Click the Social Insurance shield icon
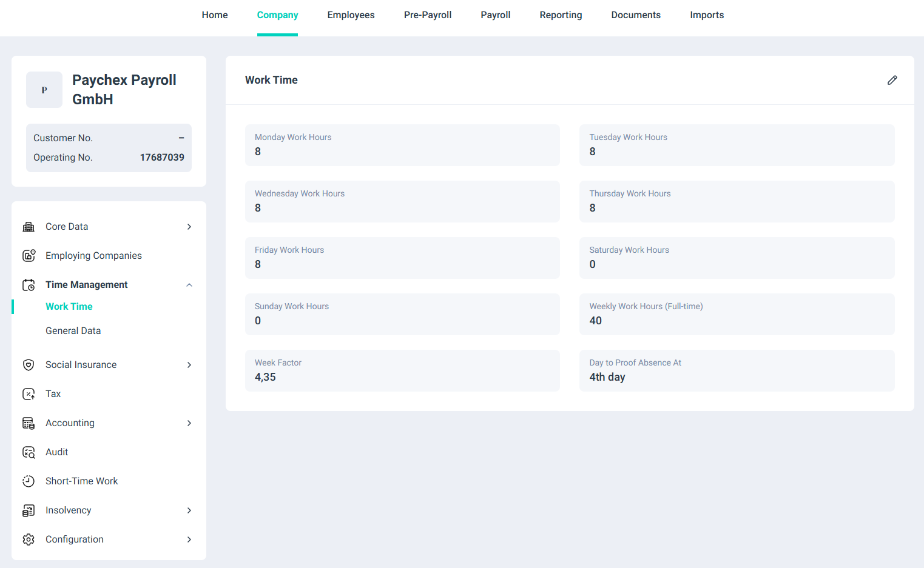924x568 pixels. pyautogui.click(x=29, y=365)
